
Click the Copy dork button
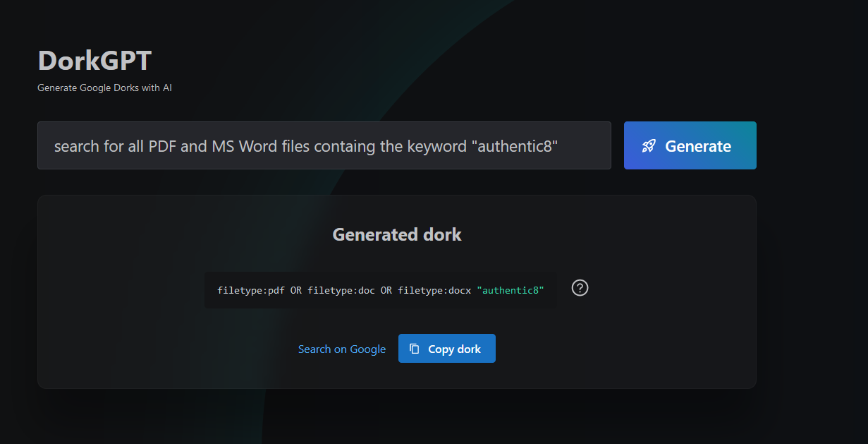pyautogui.click(x=447, y=349)
